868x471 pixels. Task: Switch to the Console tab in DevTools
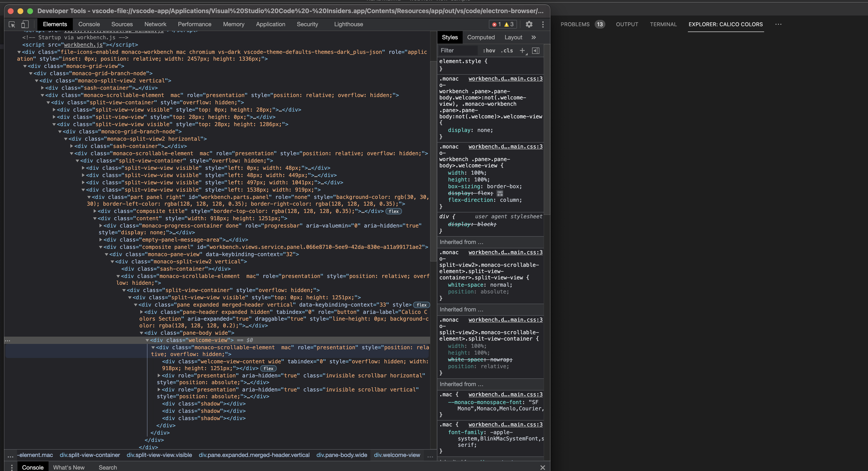point(89,24)
